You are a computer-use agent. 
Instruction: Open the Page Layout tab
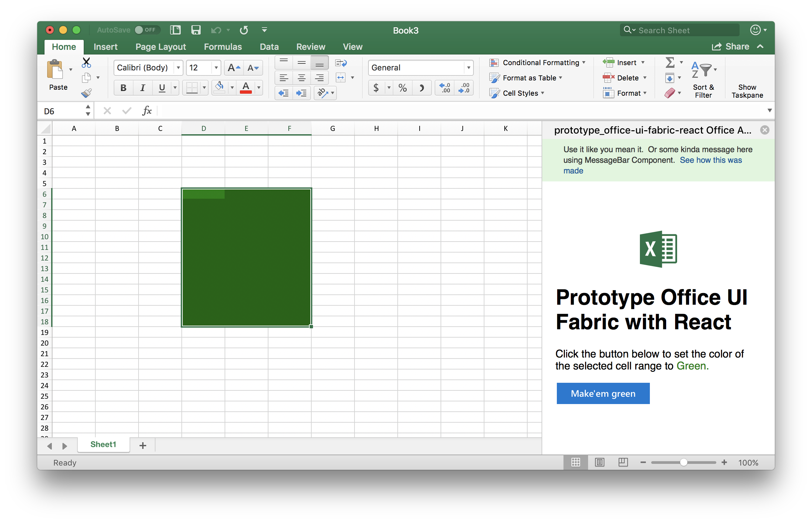pyautogui.click(x=160, y=47)
